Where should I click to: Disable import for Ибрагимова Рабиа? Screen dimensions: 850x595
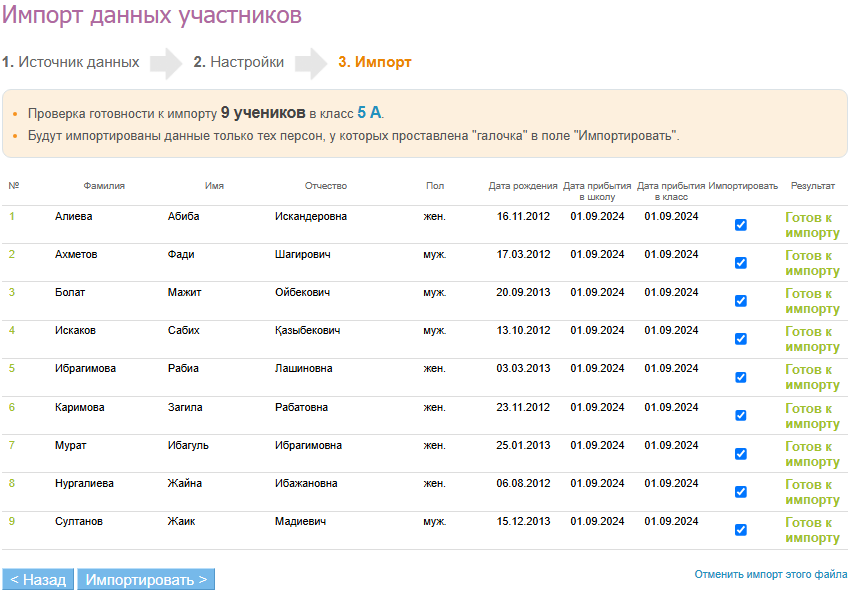[x=741, y=377]
